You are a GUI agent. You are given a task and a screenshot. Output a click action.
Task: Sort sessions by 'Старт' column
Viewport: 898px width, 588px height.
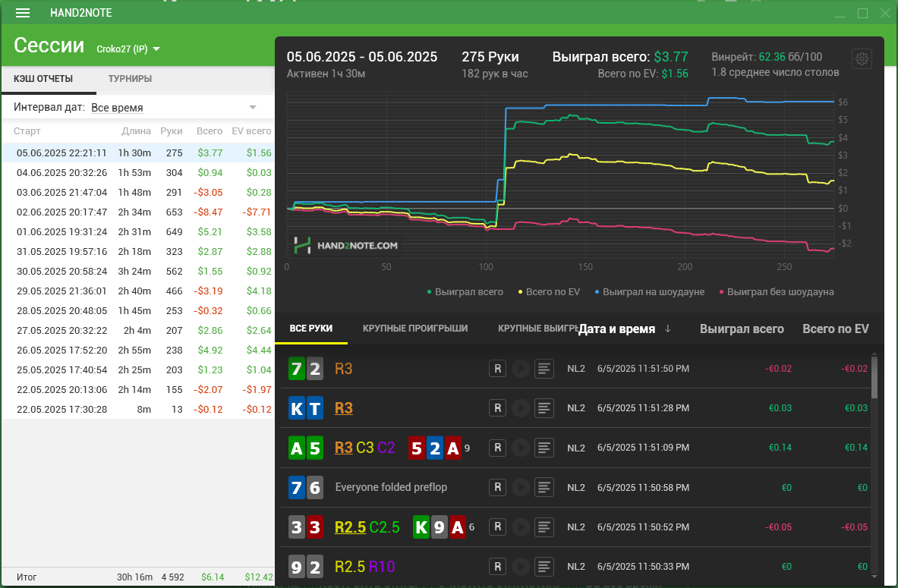click(27, 131)
